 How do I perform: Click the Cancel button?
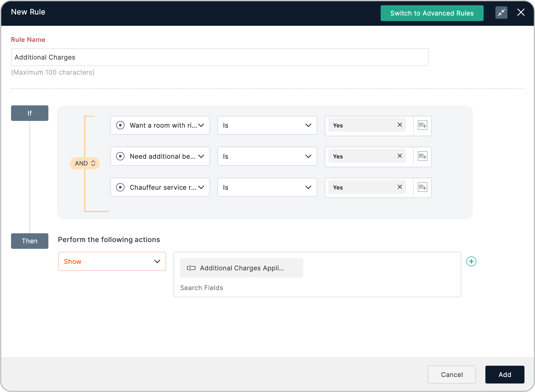pyautogui.click(x=452, y=374)
